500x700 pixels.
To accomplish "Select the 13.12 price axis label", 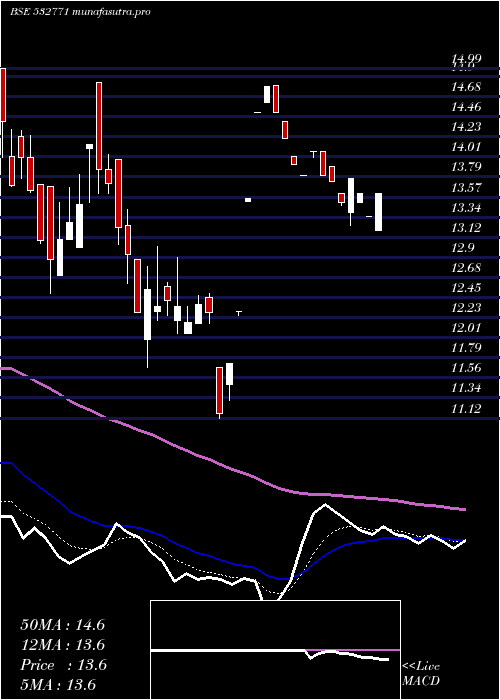I will 466,228.
